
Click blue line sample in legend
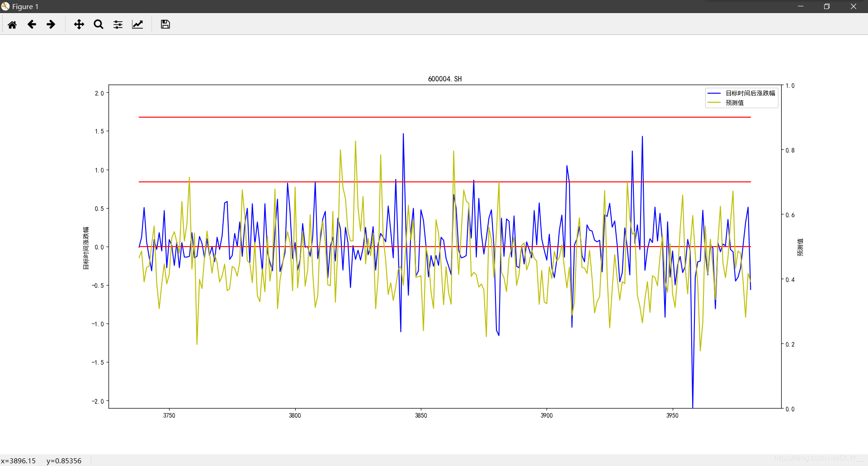point(714,93)
